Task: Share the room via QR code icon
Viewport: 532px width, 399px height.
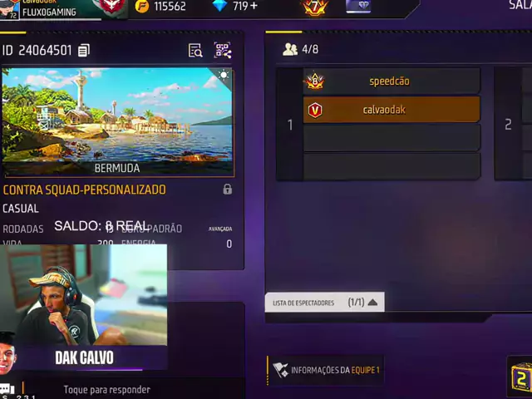Action: click(223, 50)
